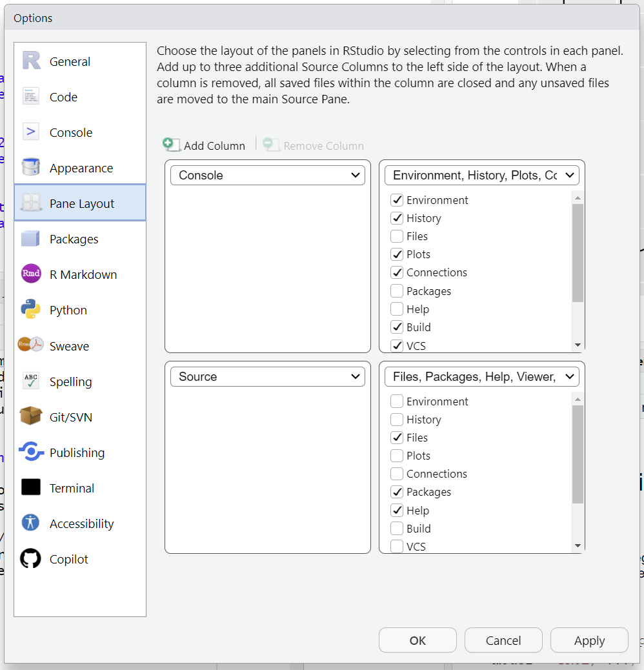Click the Console prompt icon
This screenshot has height=670, width=644.
click(x=31, y=132)
